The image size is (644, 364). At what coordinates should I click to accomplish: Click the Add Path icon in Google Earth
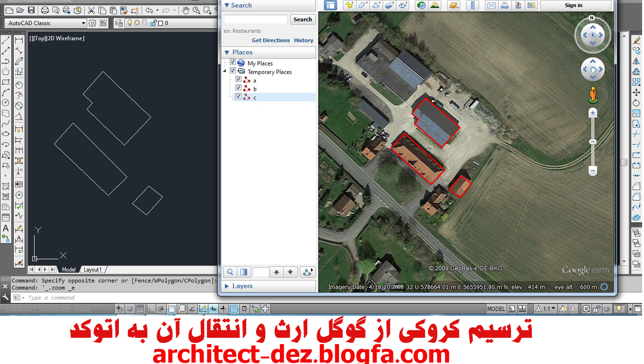376,5
